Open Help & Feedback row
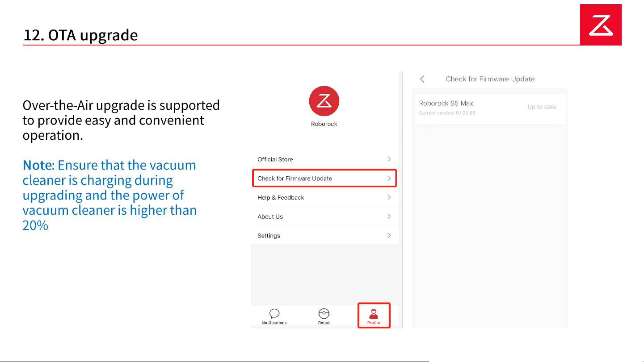 (324, 197)
